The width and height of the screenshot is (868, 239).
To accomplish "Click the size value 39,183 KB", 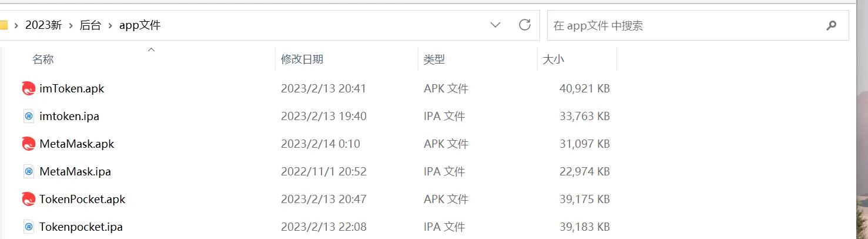I will 585,227.
